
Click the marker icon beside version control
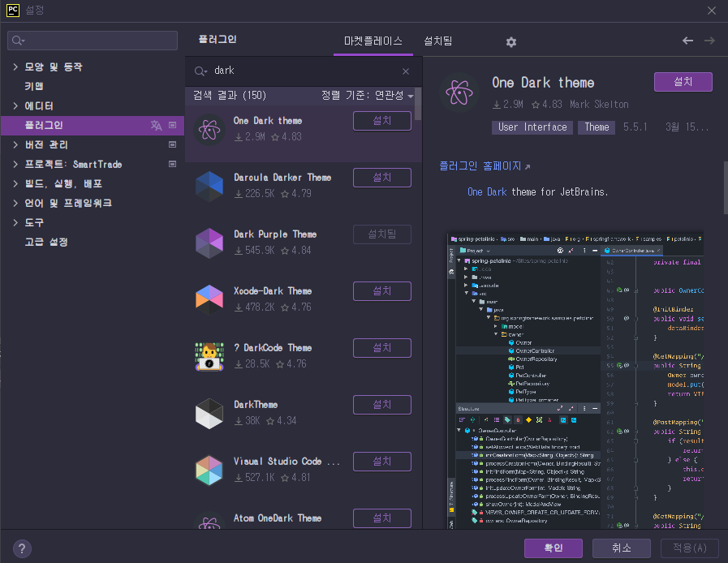(x=172, y=145)
